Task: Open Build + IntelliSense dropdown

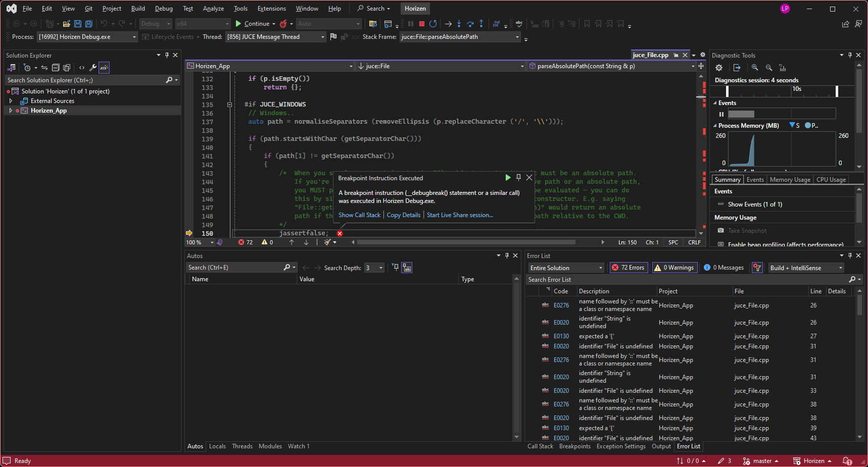Action: coord(806,268)
